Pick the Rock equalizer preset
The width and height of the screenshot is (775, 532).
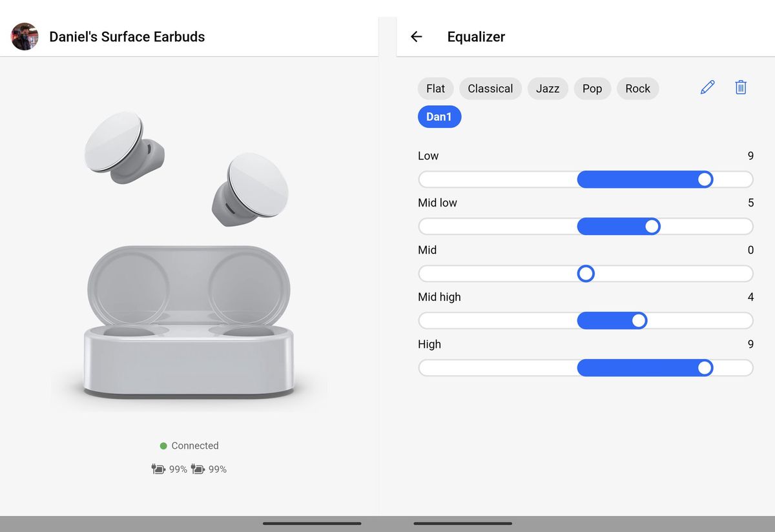click(x=638, y=88)
